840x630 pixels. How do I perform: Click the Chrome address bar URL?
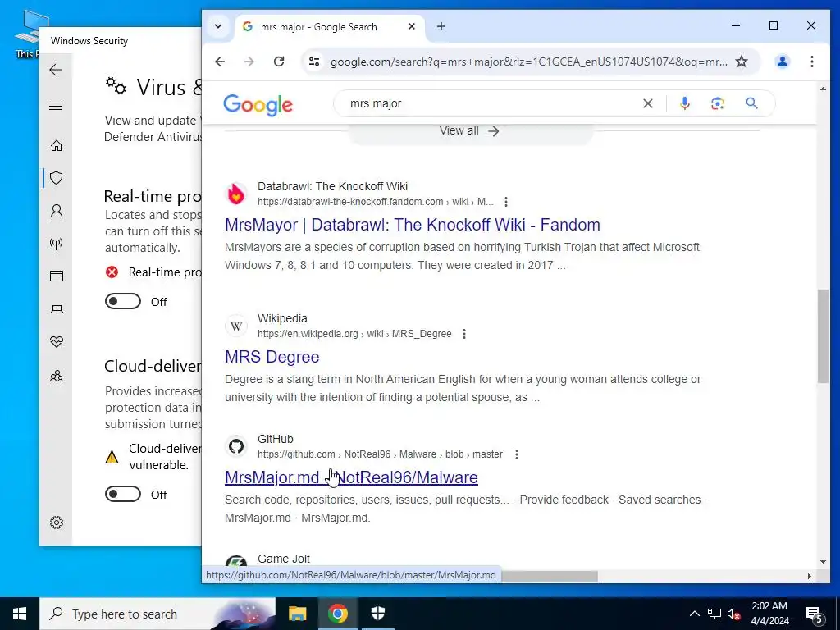[x=529, y=62]
